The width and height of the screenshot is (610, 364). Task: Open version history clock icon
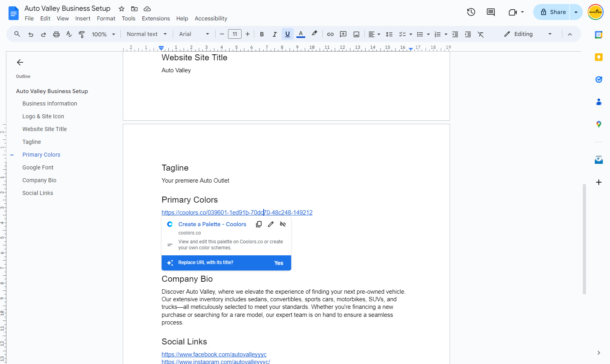click(x=471, y=12)
